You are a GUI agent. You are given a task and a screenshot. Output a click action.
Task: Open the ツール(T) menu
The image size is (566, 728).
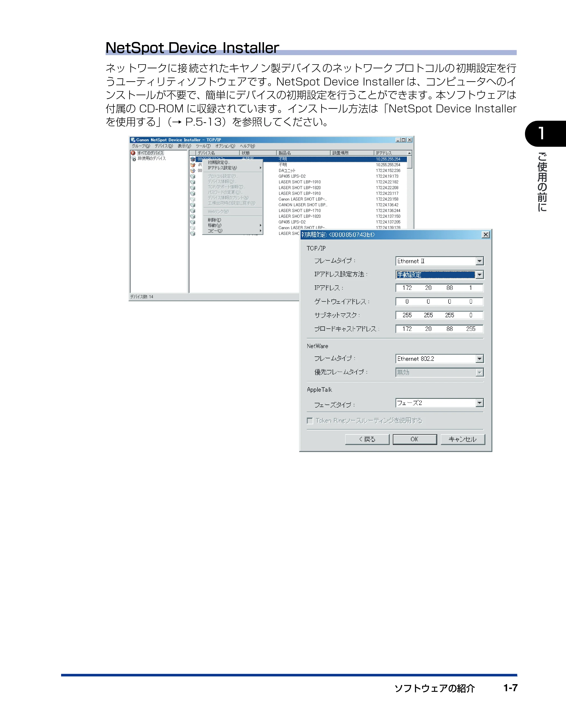pyautogui.click(x=203, y=146)
